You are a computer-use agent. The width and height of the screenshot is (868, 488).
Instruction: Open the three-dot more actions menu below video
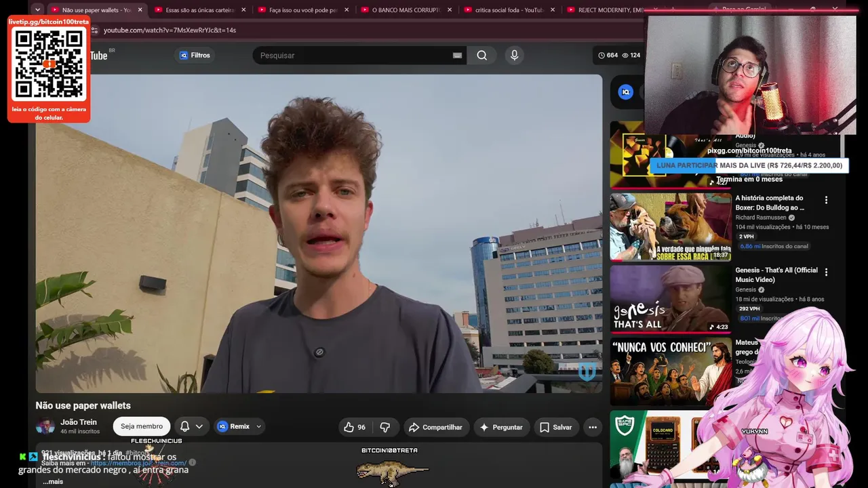click(x=593, y=427)
